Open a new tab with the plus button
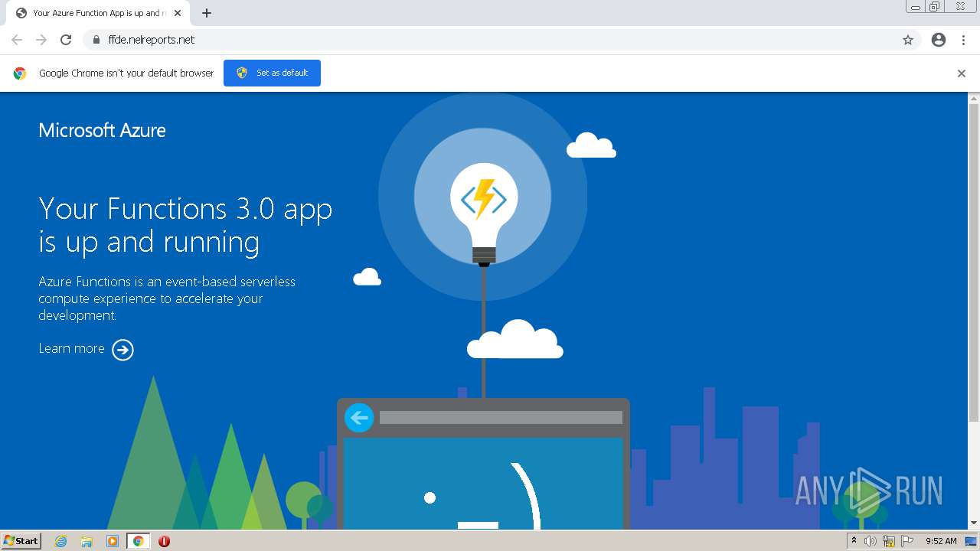The height and width of the screenshot is (551, 980). click(207, 13)
